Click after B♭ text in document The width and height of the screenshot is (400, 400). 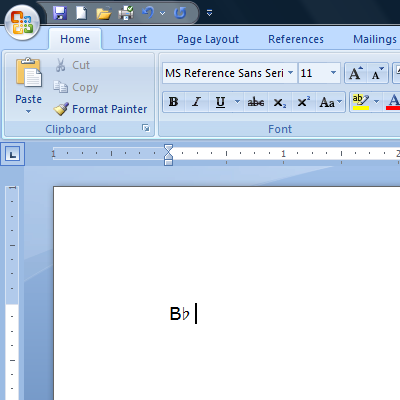click(196, 314)
